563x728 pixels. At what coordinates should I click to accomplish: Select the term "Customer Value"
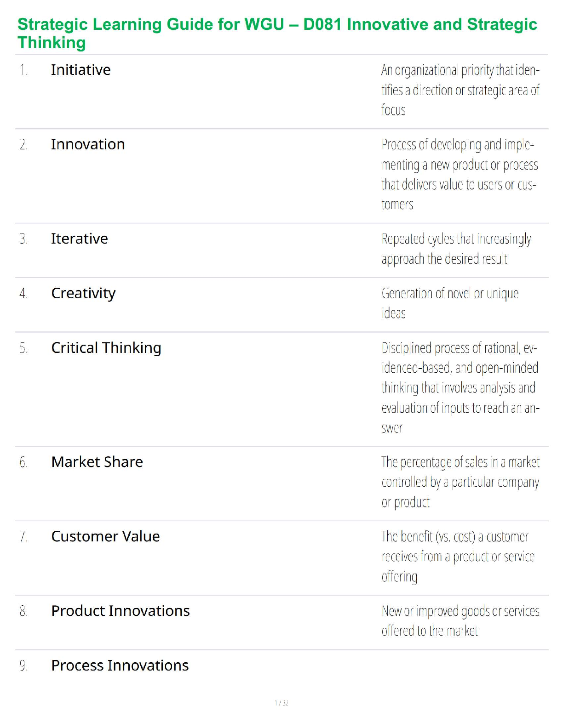105,536
